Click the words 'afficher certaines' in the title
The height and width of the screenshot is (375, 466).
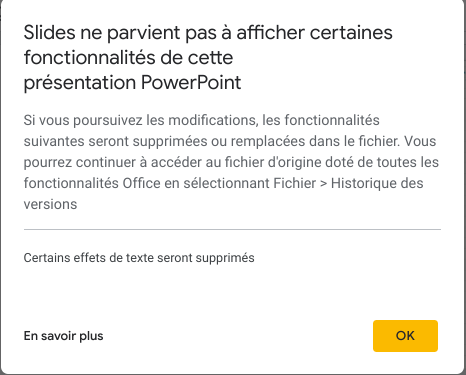(x=314, y=33)
